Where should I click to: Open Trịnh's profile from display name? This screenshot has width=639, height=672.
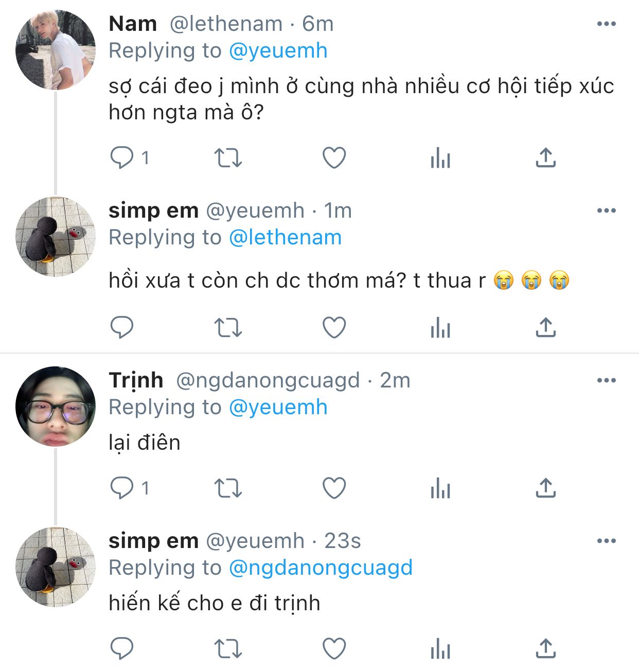(x=136, y=380)
